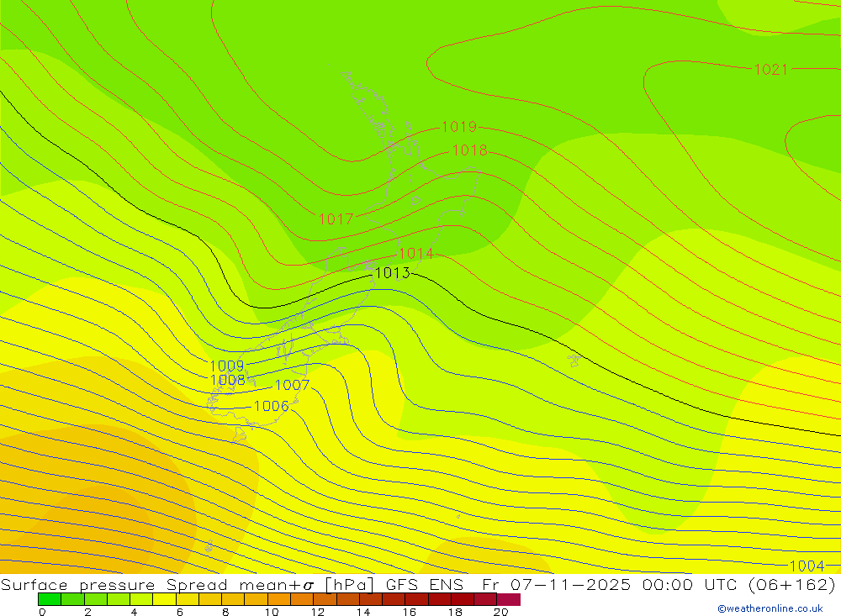
Task: Click legend tick value 0
Action: pos(42,612)
